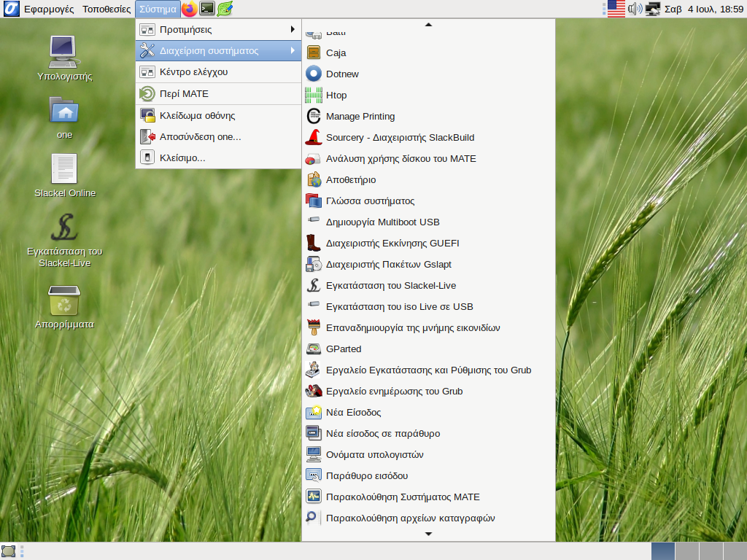
Task: Launch the terminal from the top panel
Action: coord(207,9)
